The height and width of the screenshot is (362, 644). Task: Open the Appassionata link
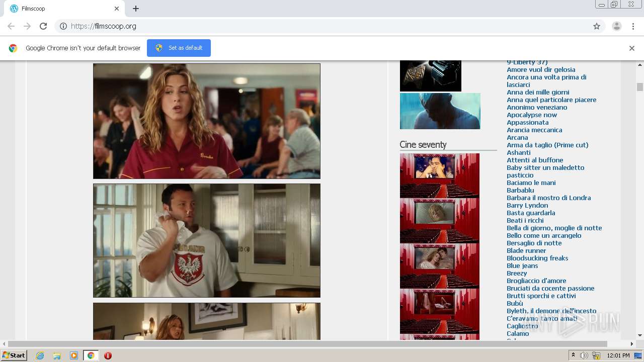[528, 123]
